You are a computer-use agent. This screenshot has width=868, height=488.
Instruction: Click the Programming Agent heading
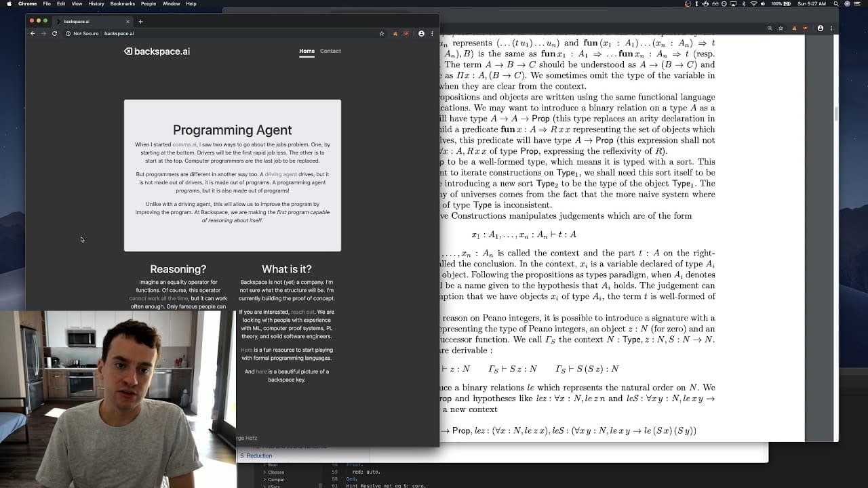click(x=232, y=130)
